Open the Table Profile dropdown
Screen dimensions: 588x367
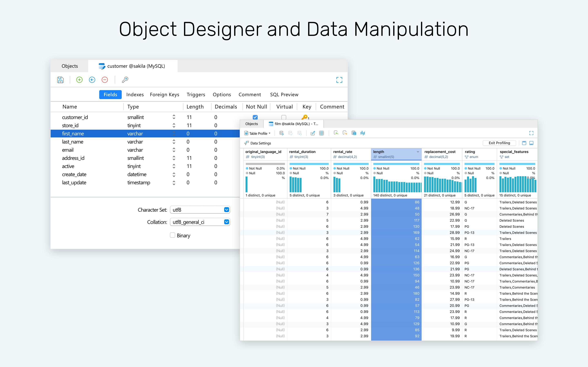[257, 133]
